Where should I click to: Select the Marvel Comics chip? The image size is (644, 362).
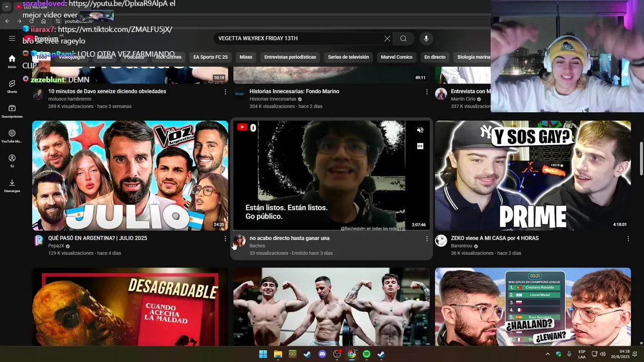pyautogui.click(x=396, y=57)
